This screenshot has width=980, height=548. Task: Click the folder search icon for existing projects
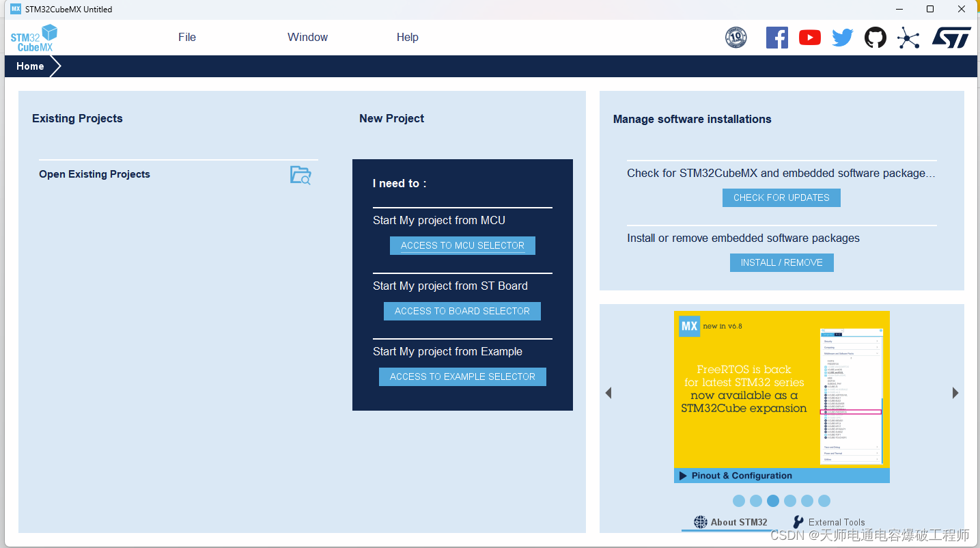[300, 175]
